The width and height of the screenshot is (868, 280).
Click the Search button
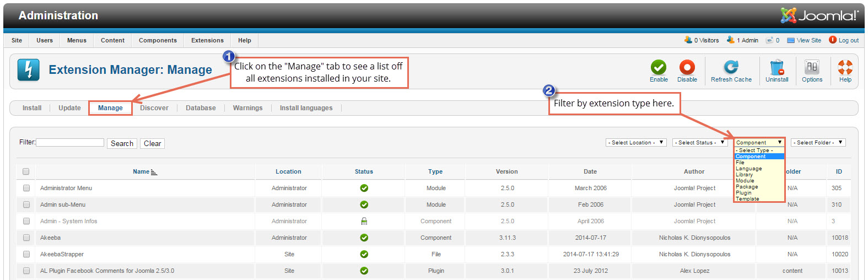pyautogui.click(x=122, y=143)
